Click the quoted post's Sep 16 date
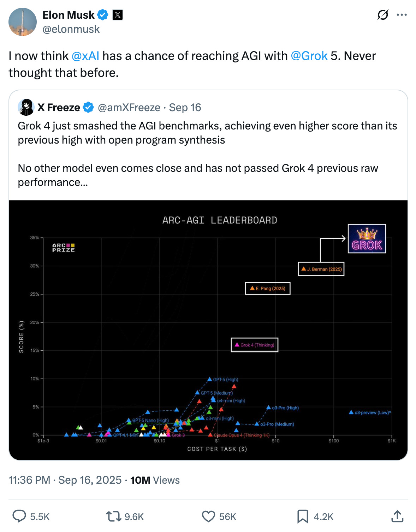The image size is (416, 532). 185,107
